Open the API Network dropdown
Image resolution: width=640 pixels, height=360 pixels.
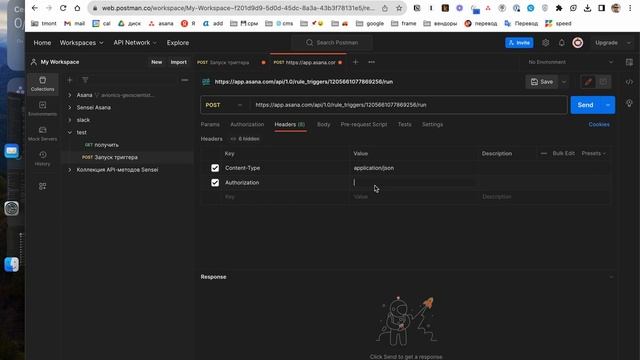[135, 43]
